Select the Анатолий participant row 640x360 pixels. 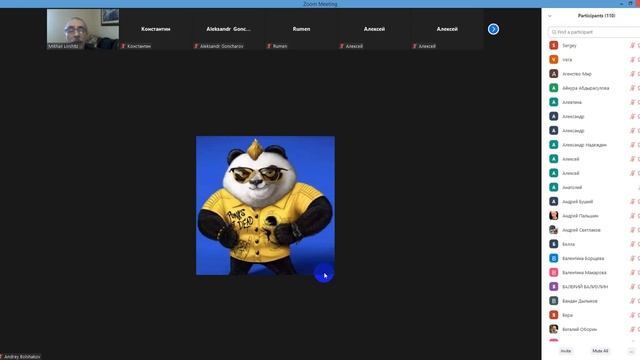pyautogui.click(x=591, y=187)
